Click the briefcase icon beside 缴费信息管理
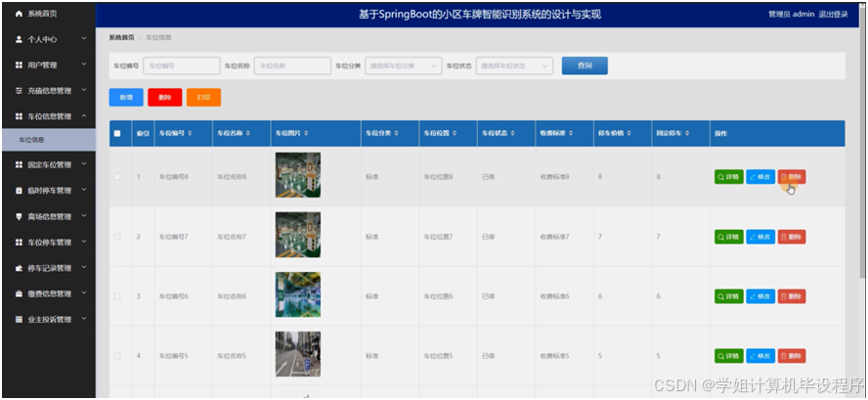This screenshot has height=400, width=868. (19, 293)
